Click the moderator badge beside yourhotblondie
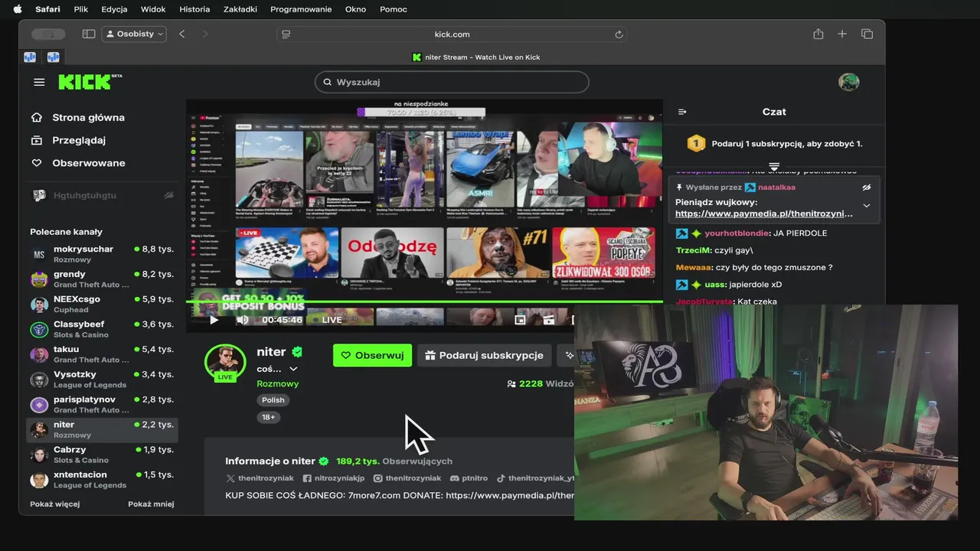 tap(681, 233)
